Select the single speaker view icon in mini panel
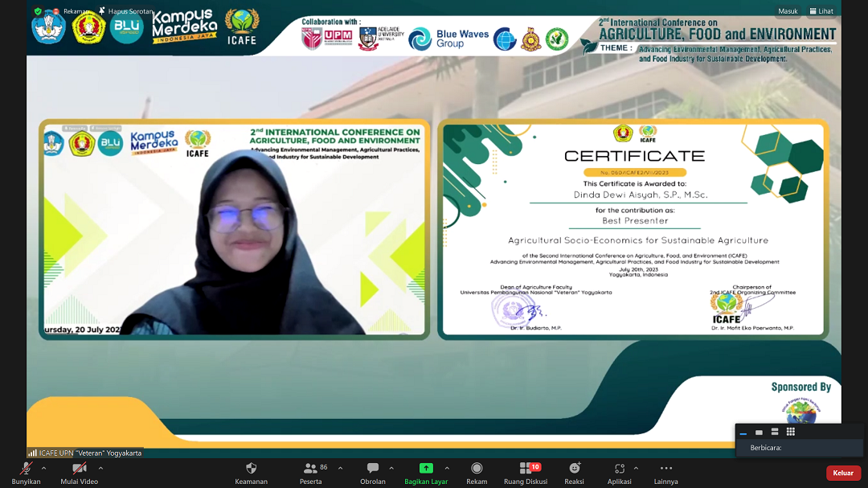This screenshot has width=868, height=488. tap(759, 432)
